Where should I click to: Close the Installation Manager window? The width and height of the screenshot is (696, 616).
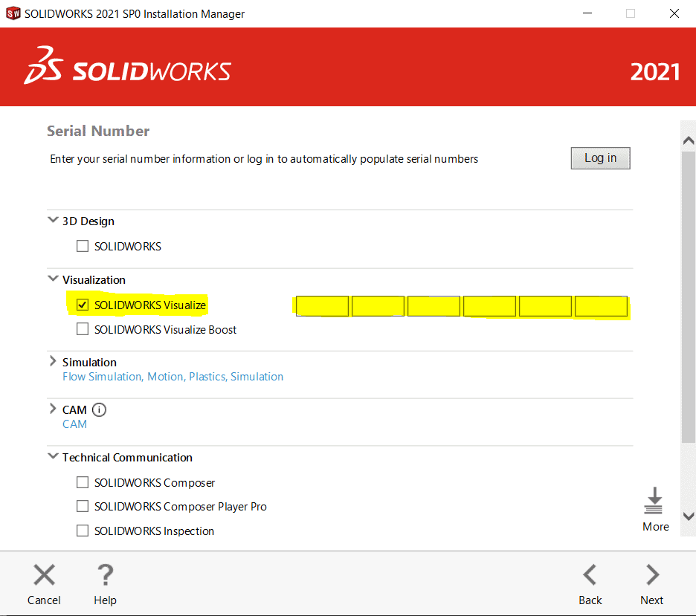674,13
